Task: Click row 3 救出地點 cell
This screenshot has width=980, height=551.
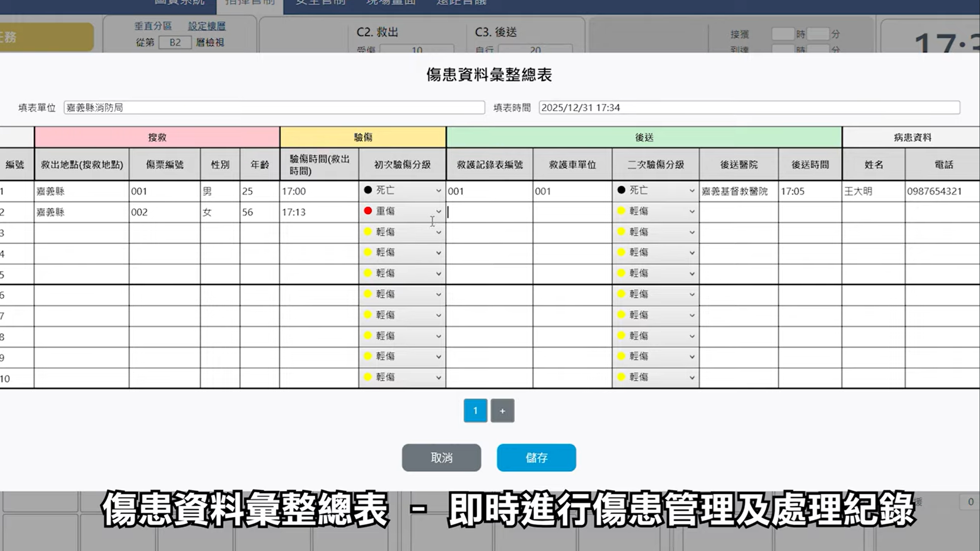Action: pyautogui.click(x=82, y=233)
